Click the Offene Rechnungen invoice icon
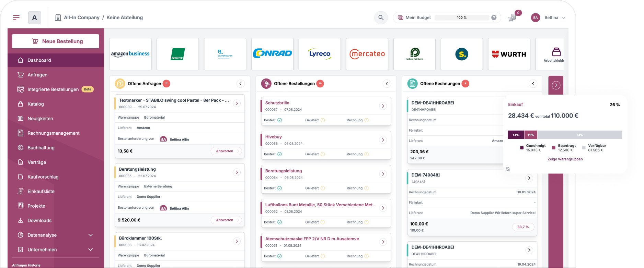This screenshot has height=268, width=644. pos(412,84)
